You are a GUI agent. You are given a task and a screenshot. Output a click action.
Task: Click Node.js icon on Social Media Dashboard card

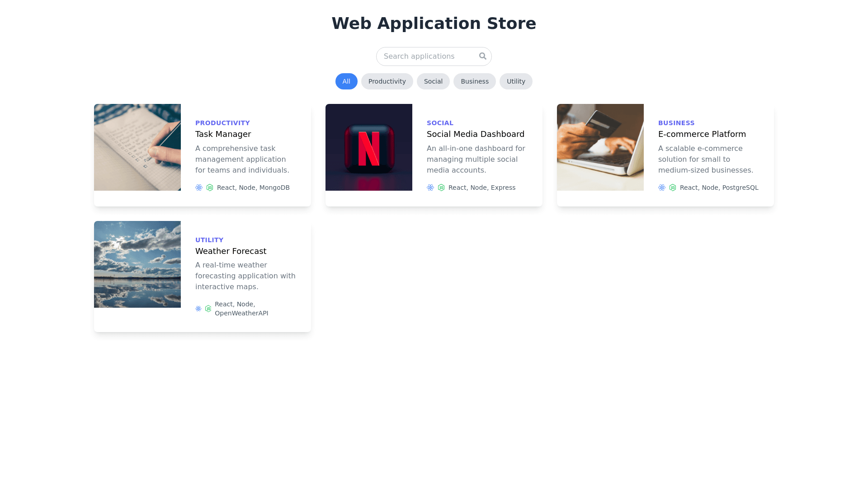point(441,188)
